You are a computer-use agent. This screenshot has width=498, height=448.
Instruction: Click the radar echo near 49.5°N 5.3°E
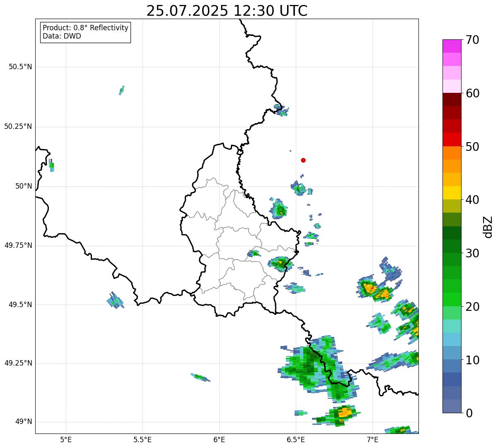pos(115,300)
